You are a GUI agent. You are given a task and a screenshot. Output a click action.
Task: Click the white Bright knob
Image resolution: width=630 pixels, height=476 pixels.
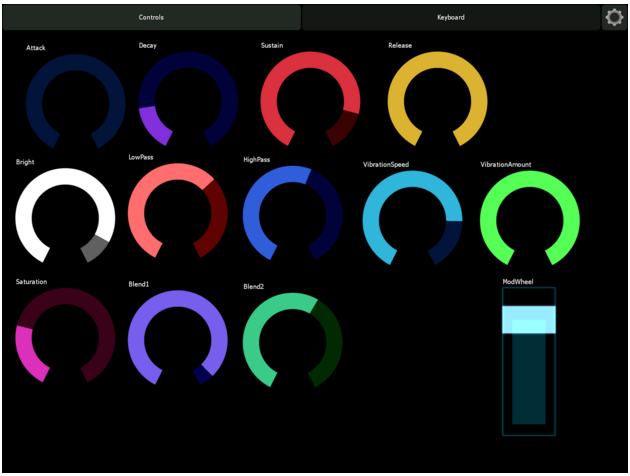pyautogui.click(x=65, y=216)
